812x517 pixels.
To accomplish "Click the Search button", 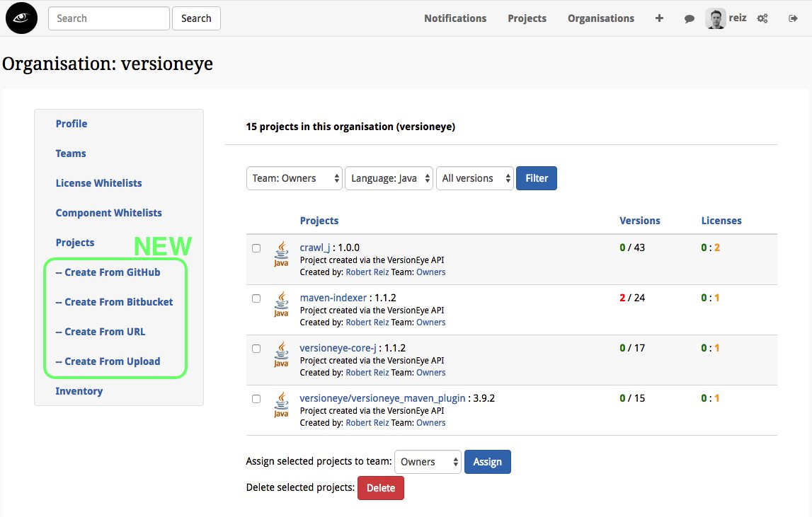I will click(x=196, y=18).
